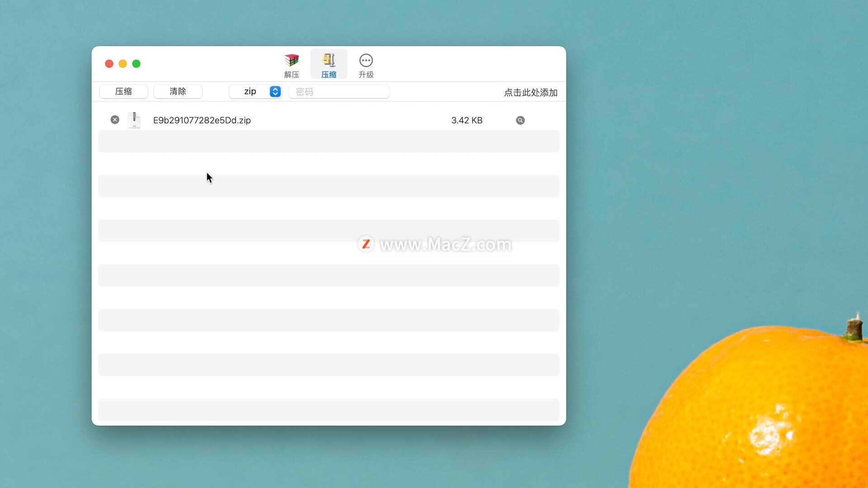Viewport: 868px width, 488px height.
Task: Close the window with the red button
Action: (x=109, y=64)
